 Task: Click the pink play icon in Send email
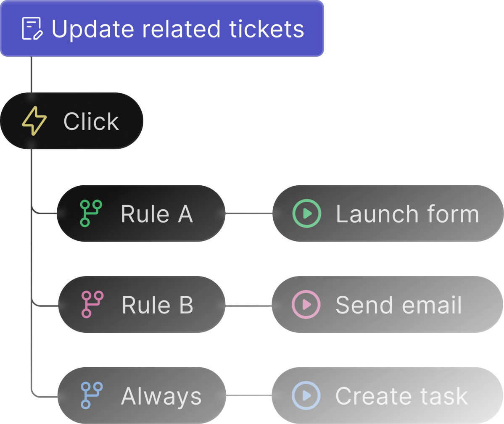306,305
